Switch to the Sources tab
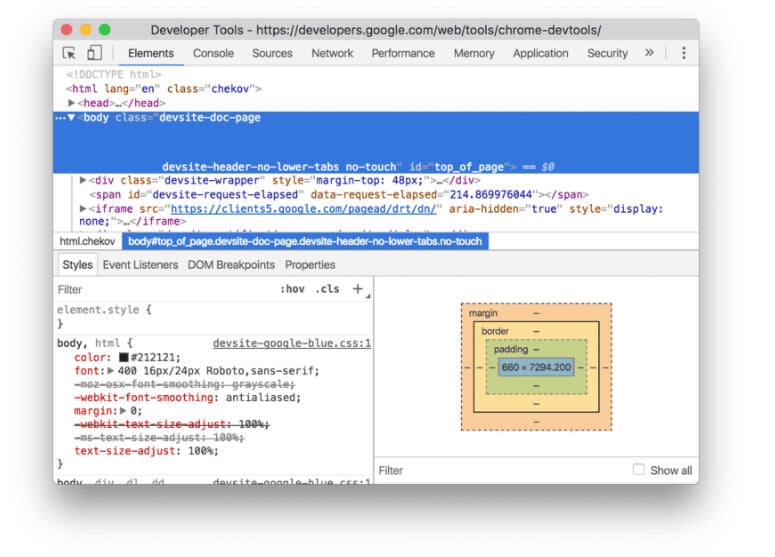The image size is (775, 557). tap(272, 53)
